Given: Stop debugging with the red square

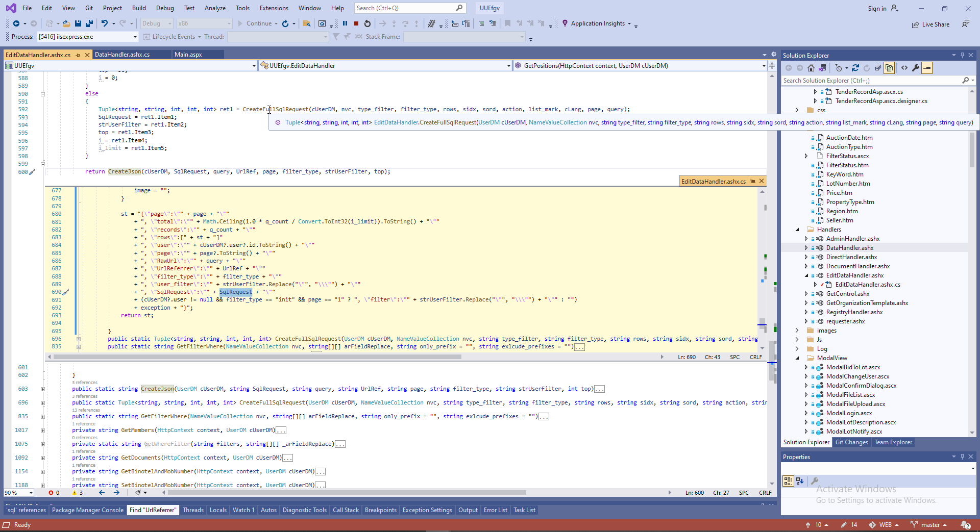Looking at the screenshot, I should point(356,23).
